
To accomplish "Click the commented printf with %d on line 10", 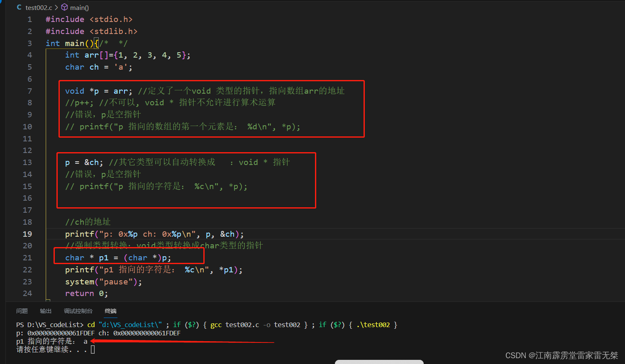I will [183, 127].
